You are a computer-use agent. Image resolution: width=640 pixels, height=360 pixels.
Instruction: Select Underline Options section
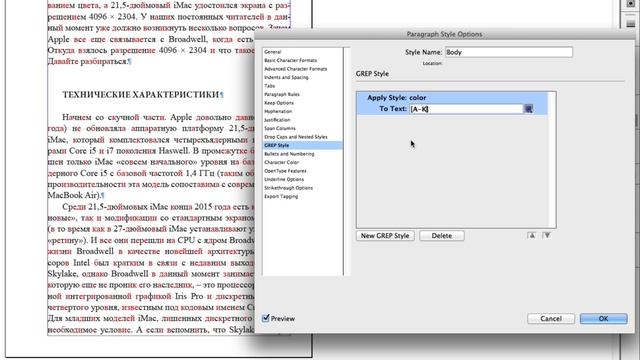click(x=284, y=180)
